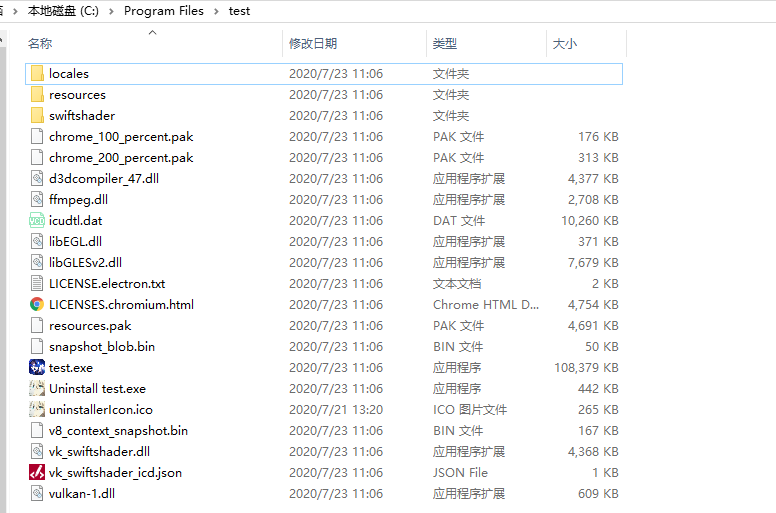Select file name resources.pak
The width and height of the screenshot is (776, 513).
90,326
